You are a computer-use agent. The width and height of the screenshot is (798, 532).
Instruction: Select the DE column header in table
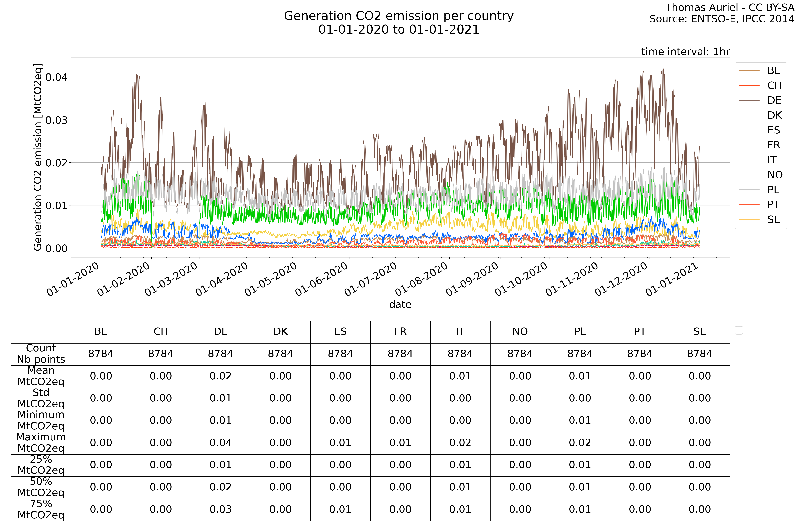pos(221,332)
